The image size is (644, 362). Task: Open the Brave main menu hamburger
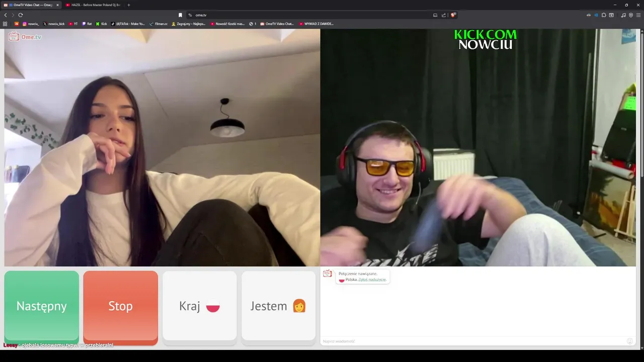(638, 15)
